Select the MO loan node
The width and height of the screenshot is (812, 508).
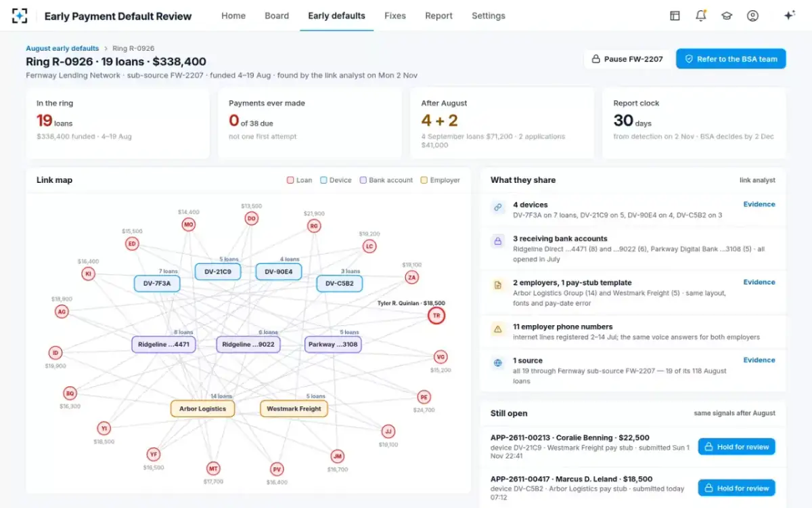coord(188,224)
